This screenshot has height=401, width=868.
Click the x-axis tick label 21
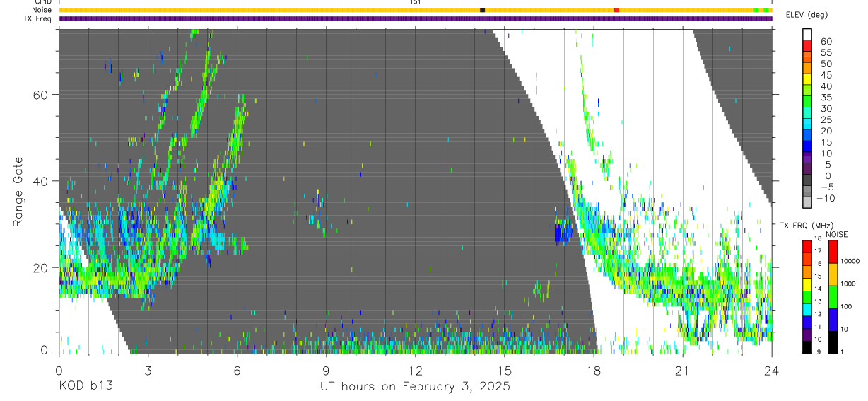pyautogui.click(x=682, y=370)
